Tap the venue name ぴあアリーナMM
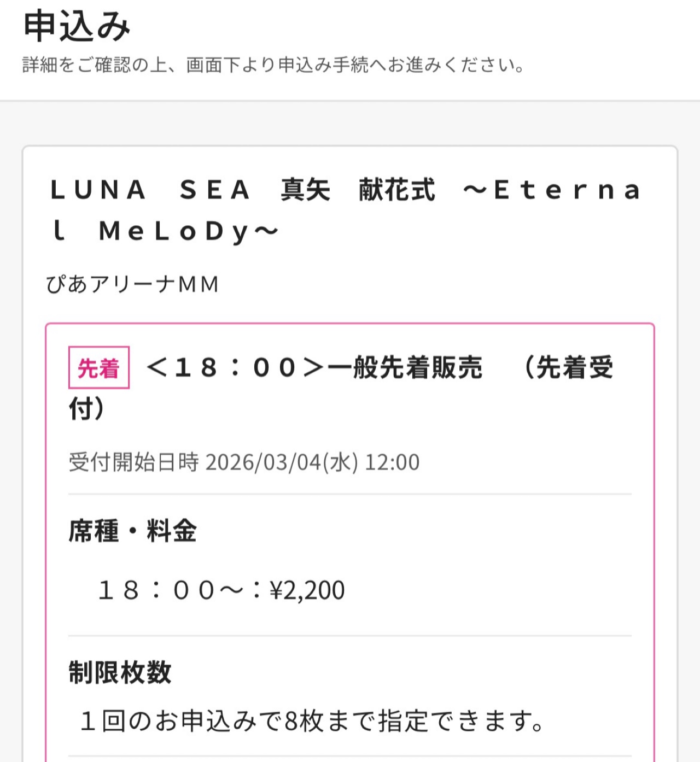The width and height of the screenshot is (700, 762). click(x=132, y=284)
